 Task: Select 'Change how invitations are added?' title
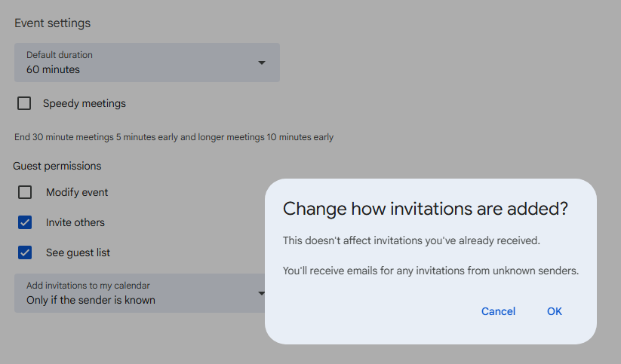(x=426, y=209)
